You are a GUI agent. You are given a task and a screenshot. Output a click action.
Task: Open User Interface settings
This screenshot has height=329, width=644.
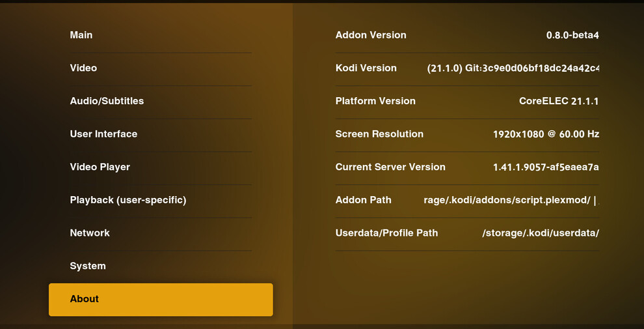(103, 134)
